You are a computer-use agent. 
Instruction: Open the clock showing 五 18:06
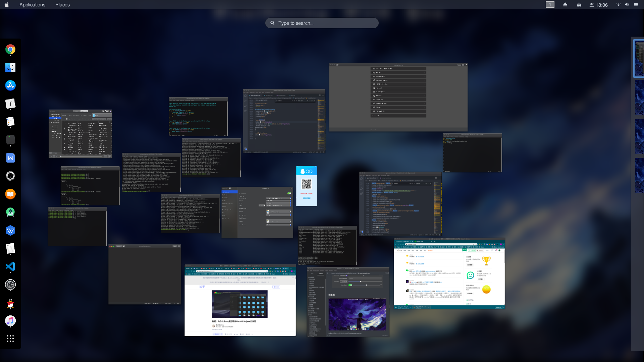tap(599, 5)
